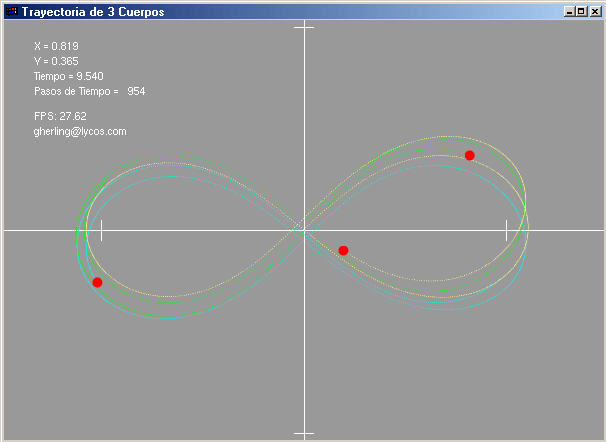
Task: Click the 'Tiempo = 9.540' text
Action: pyautogui.click(x=69, y=76)
